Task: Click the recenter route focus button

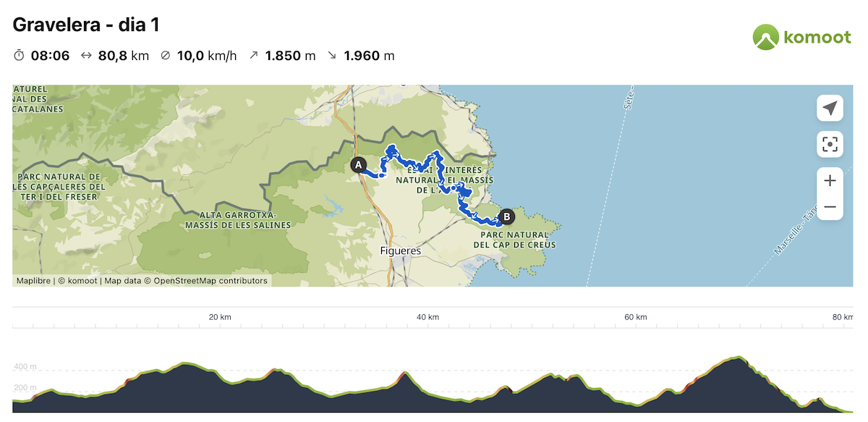Action: click(x=830, y=144)
